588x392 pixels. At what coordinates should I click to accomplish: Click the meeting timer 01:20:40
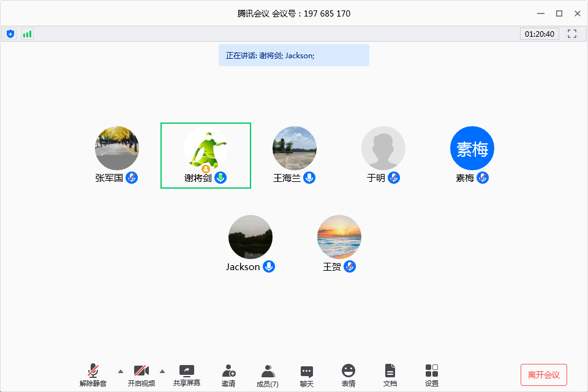point(539,34)
